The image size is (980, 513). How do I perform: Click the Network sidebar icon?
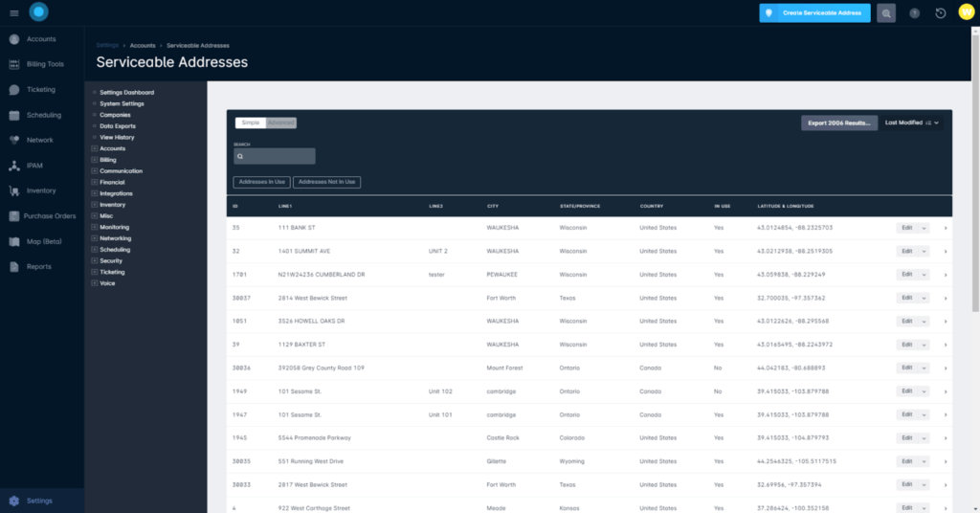(14, 140)
